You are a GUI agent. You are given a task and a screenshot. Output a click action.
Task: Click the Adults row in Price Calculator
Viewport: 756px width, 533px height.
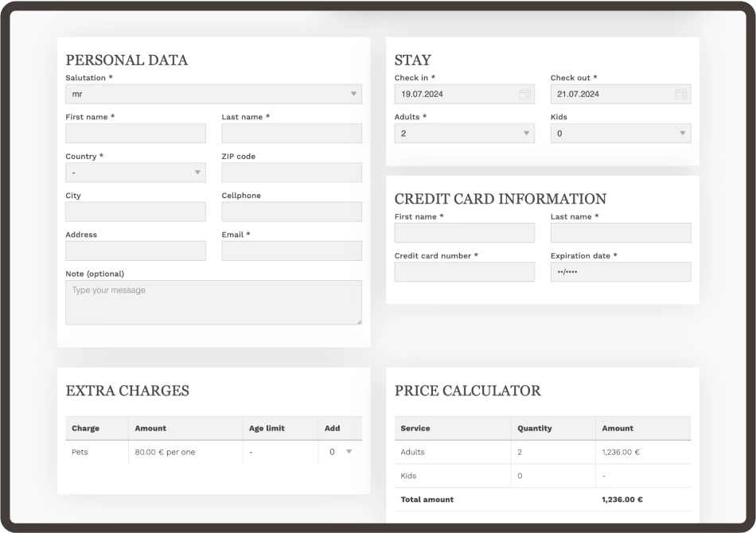(x=543, y=452)
